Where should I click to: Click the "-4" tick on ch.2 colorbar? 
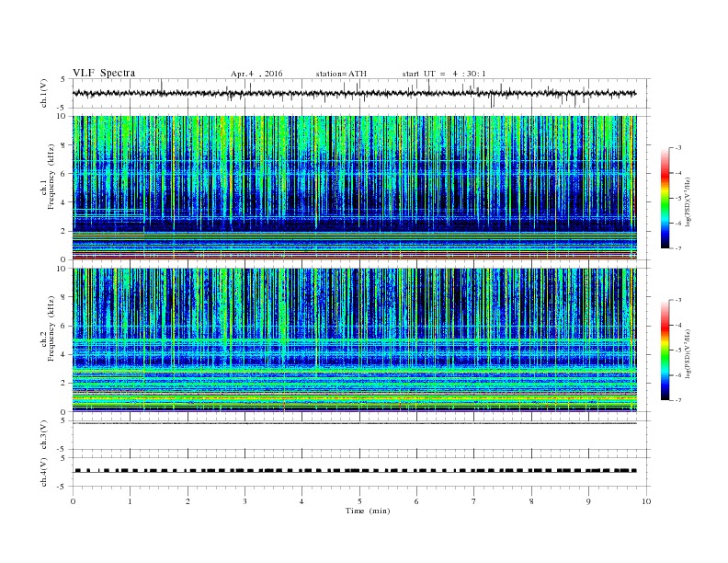tap(677, 325)
